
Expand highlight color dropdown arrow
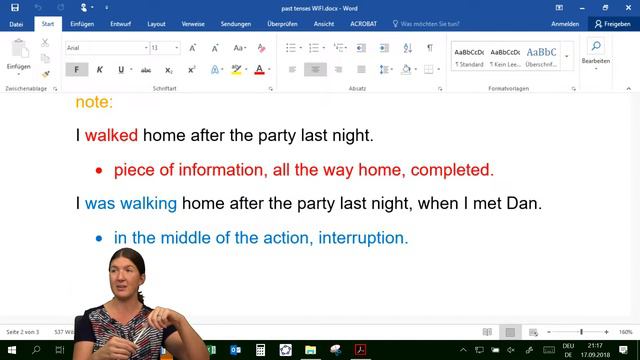(246, 70)
